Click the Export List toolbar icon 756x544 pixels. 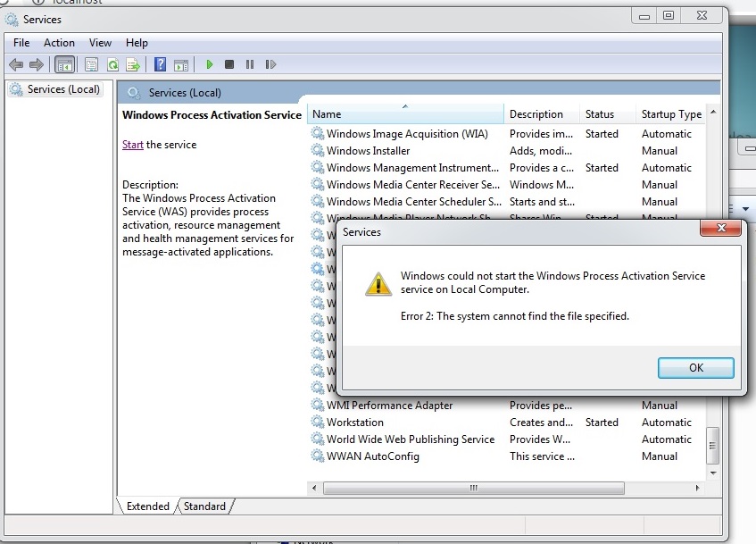[x=133, y=64]
